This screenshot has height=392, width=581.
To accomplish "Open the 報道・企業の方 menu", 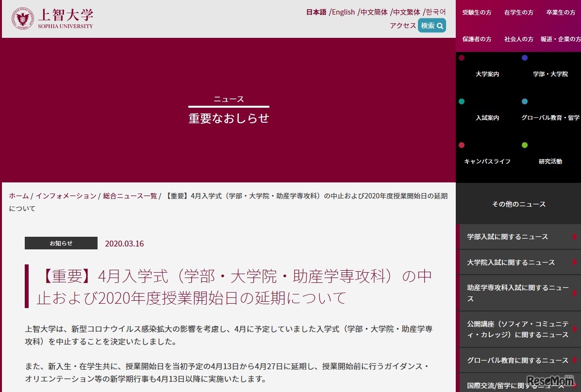I will click(x=561, y=39).
